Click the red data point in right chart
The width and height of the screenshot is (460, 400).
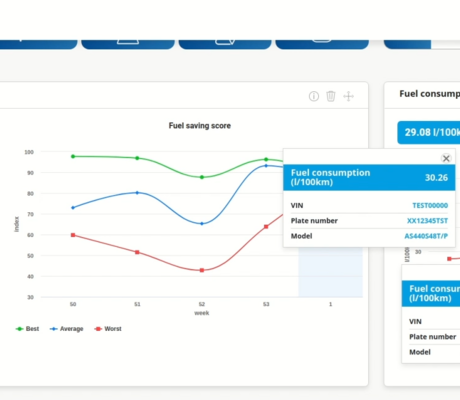pos(449,259)
